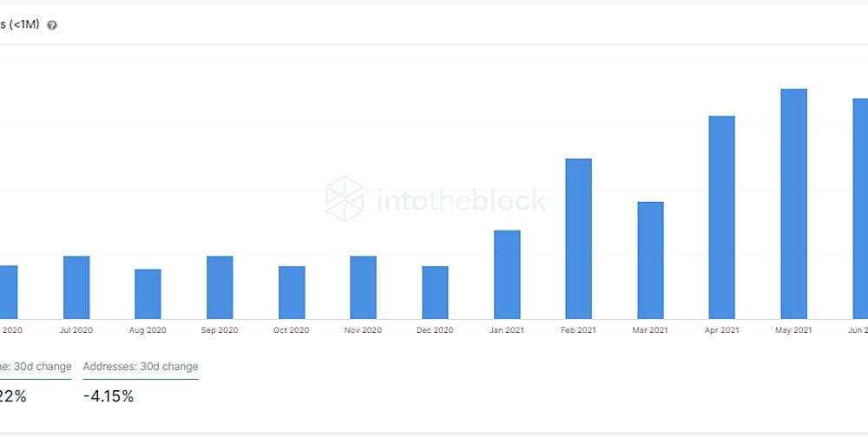Click the Jul 2020 bar

click(76, 288)
